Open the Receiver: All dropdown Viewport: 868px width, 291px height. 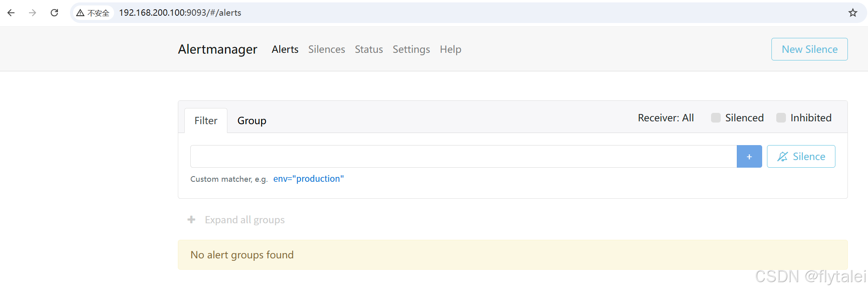tap(666, 118)
